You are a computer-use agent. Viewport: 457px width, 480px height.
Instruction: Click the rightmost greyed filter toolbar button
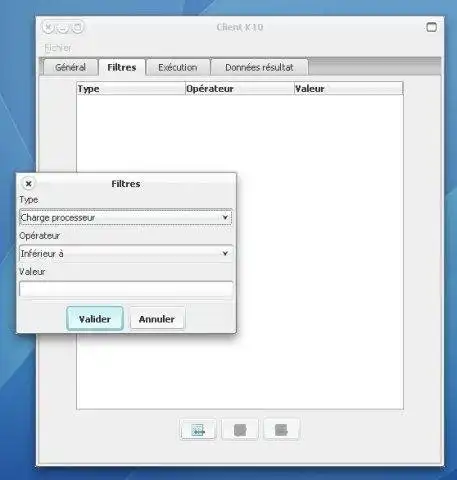(281, 430)
